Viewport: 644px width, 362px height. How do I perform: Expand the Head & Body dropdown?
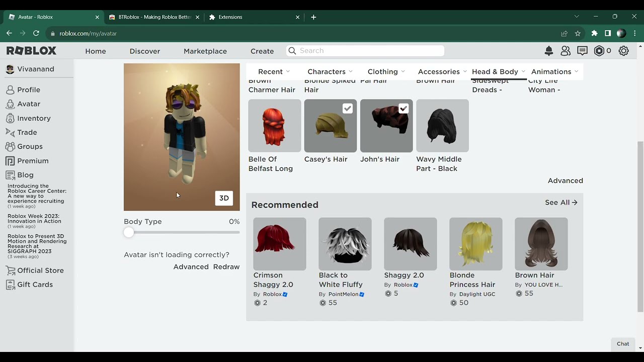(x=499, y=71)
